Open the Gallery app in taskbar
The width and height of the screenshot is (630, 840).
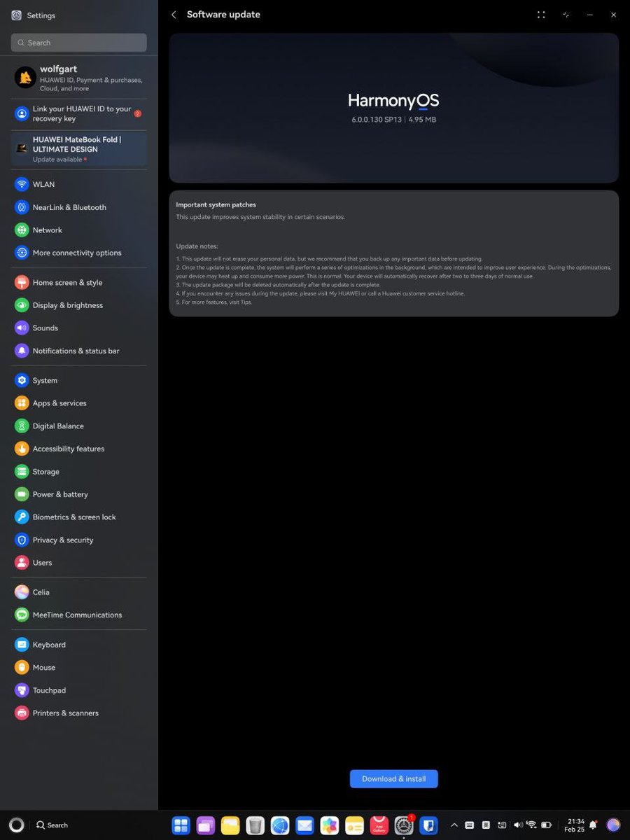[330, 825]
